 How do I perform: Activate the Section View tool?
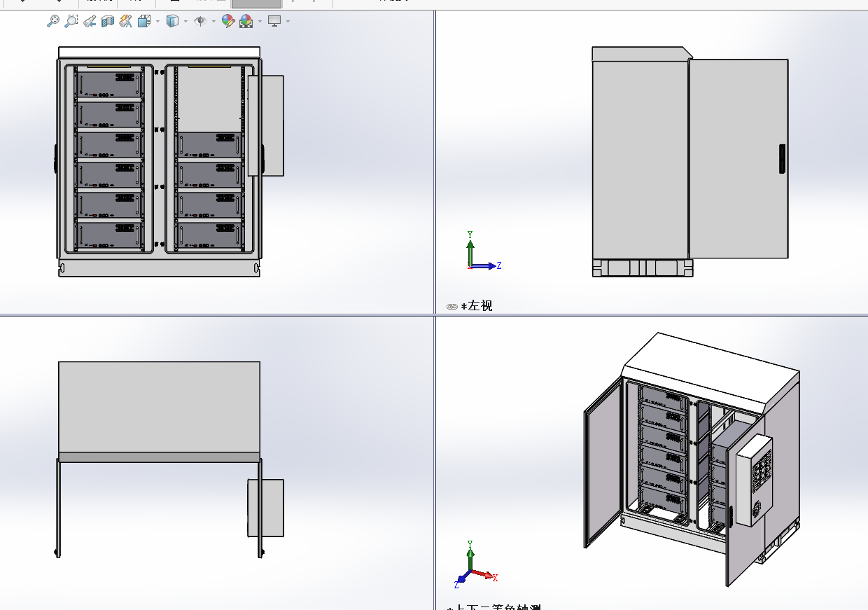pyautogui.click(x=108, y=21)
